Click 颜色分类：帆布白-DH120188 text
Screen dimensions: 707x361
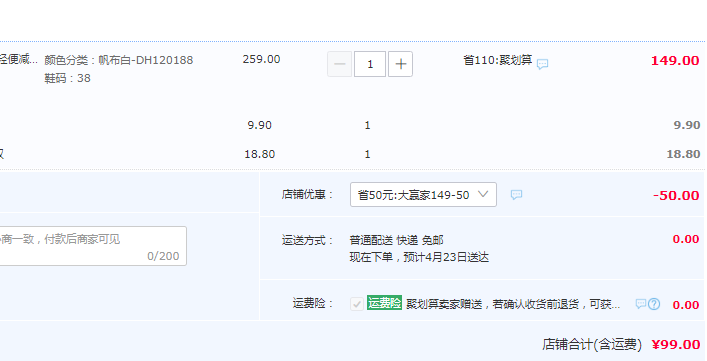(x=119, y=60)
